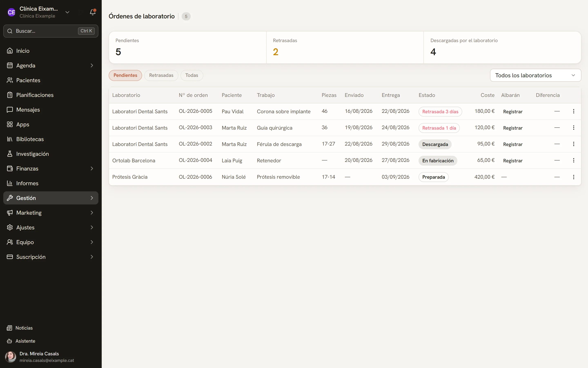
Task: Open row menu for OL-2026-0002
Action: [574, 144]
